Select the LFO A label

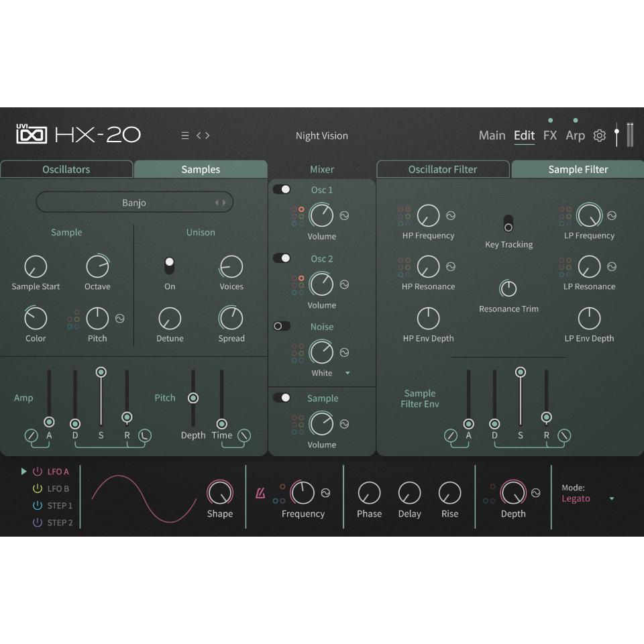click(x=58, y=472)
